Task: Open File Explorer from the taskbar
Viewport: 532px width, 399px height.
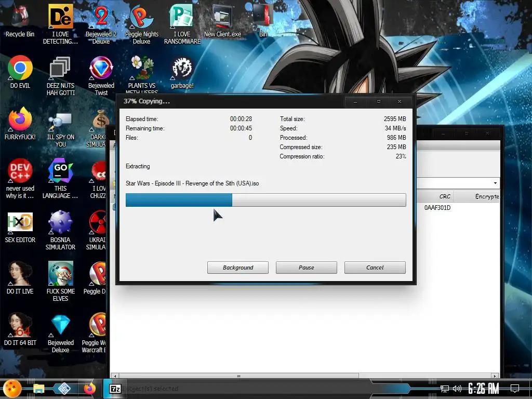Action: 38,389
